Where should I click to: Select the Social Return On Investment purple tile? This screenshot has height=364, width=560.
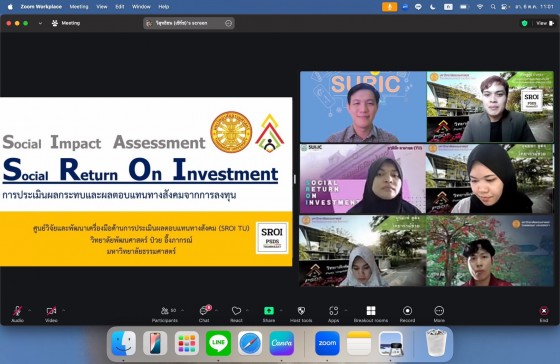(x=363, y=179)
